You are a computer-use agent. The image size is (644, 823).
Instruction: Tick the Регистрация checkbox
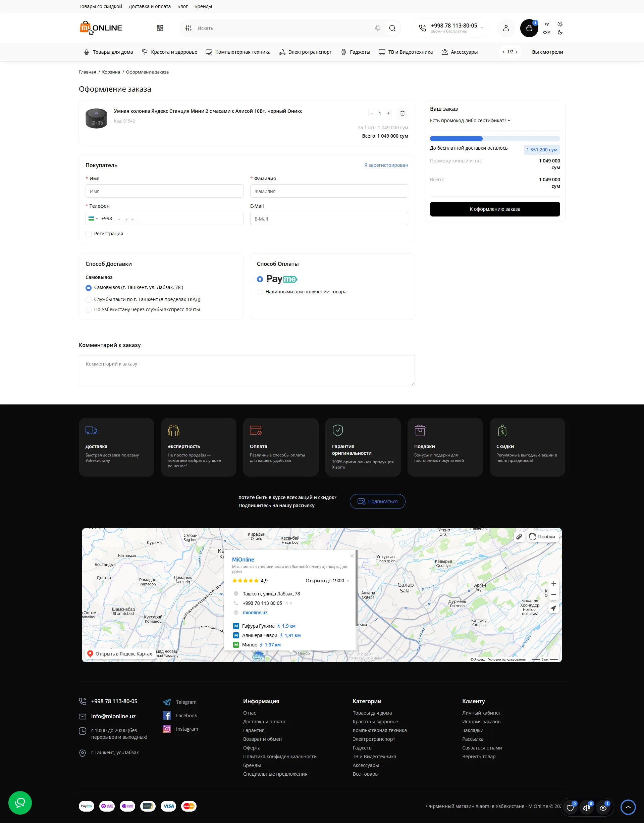89,234
